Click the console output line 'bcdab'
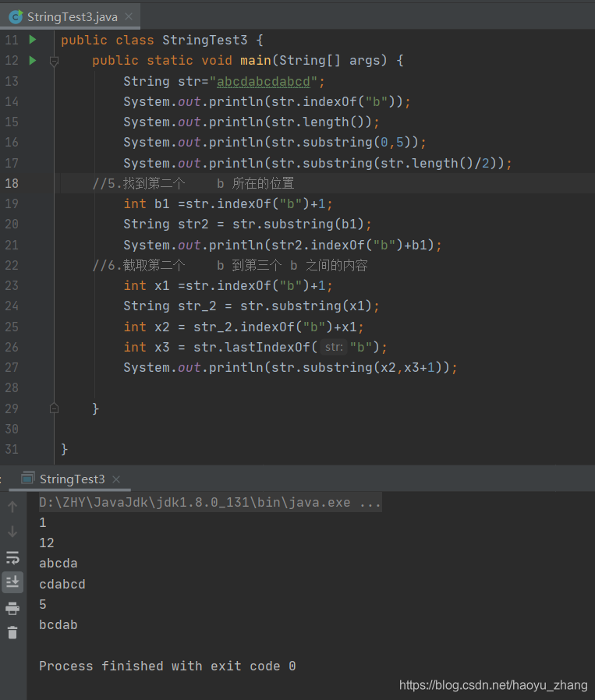 point(58,625)
